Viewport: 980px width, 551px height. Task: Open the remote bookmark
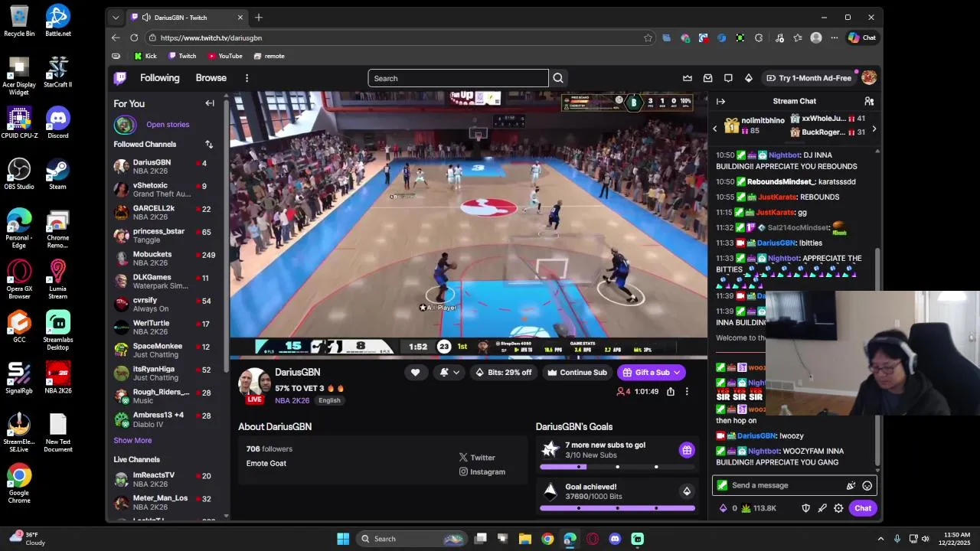click(x=269, y=56)
